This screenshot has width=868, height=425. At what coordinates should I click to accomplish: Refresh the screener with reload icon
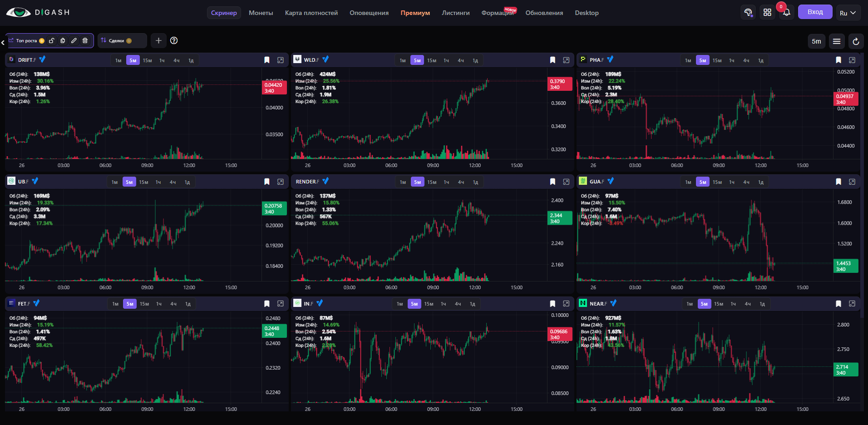(856, 41)
